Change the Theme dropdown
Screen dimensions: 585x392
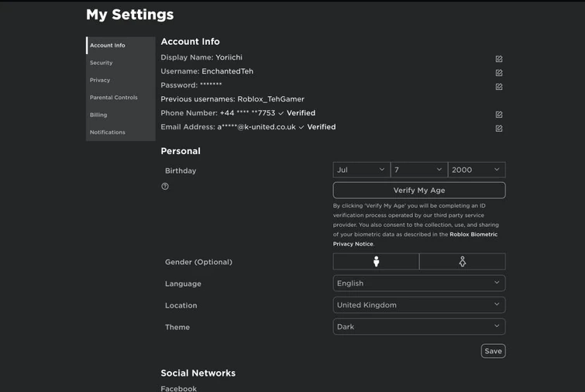(x=419, y=327)
